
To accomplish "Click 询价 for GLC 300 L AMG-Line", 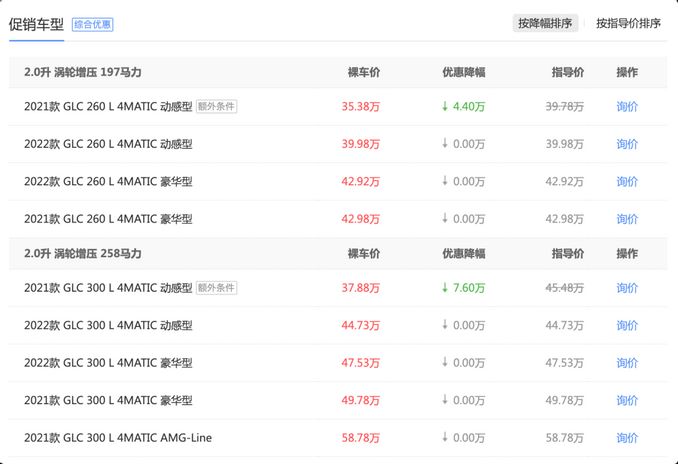I will point(627,438).
